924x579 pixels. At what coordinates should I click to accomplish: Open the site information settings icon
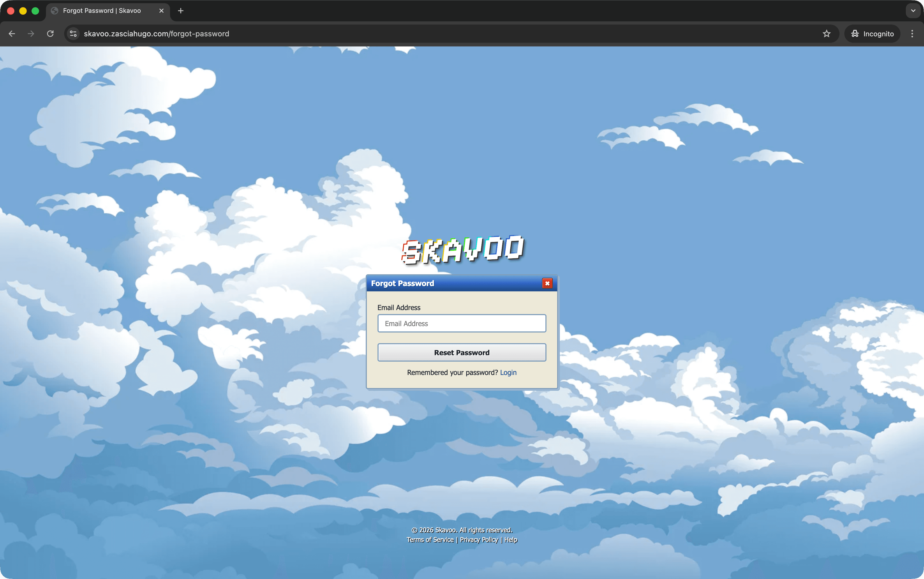pos(73,34)
